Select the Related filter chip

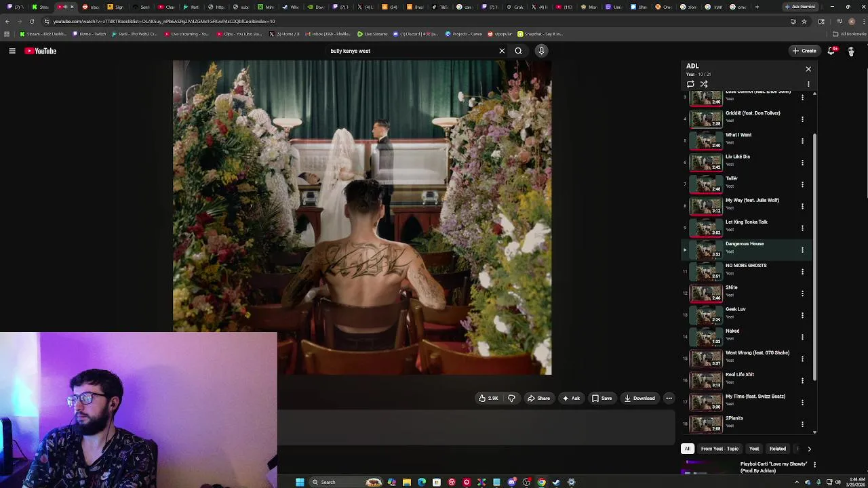778,449
